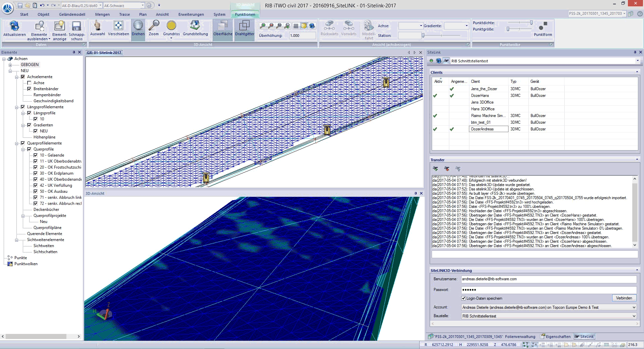Open the AK-D-Blau/0,25/dot0 dropdown
The width and height of the screenshot is (644, 349).
[100, 5]
